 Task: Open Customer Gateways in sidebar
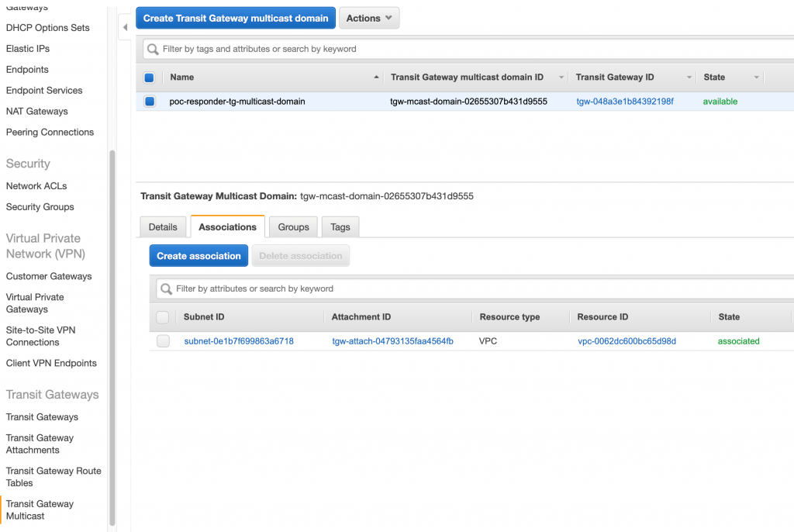click(x=49, y=276)
